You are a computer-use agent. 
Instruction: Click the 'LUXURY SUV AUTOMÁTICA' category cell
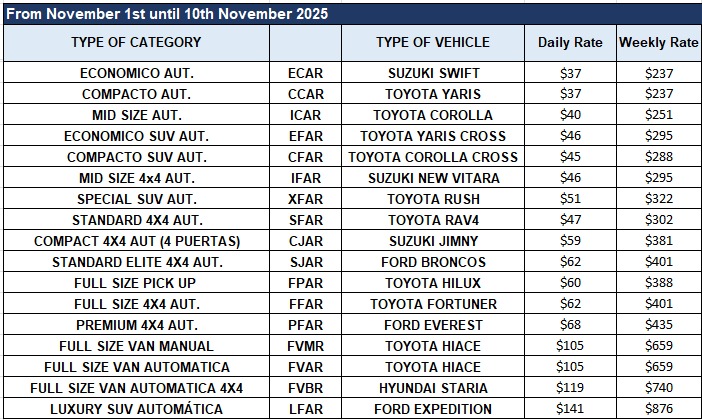pyautogui.click(x=137, y=409)
